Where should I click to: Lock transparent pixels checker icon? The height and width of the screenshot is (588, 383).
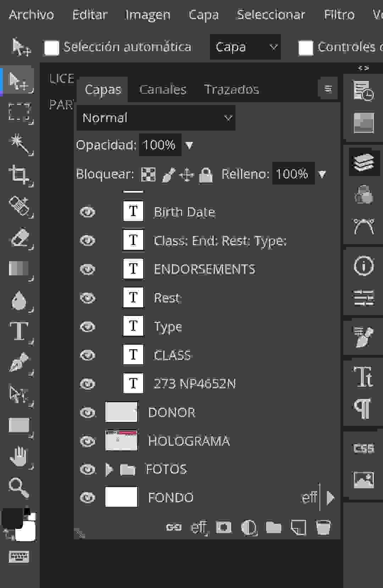(148, 174)
